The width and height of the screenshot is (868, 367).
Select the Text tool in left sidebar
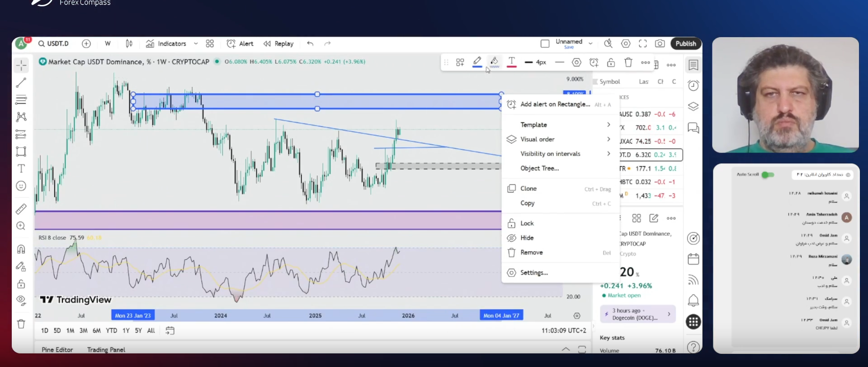click(21, 169)
